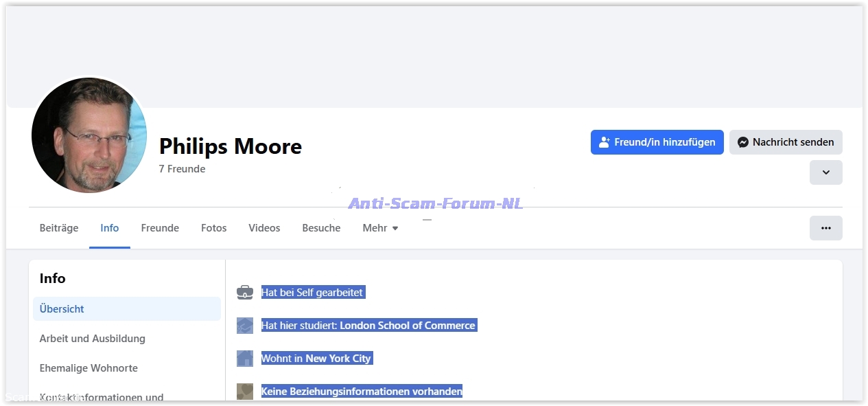The image size is (868, 406).
Task: Open Arbeit und Ausbildung section
Action: (x=93, y=339)
